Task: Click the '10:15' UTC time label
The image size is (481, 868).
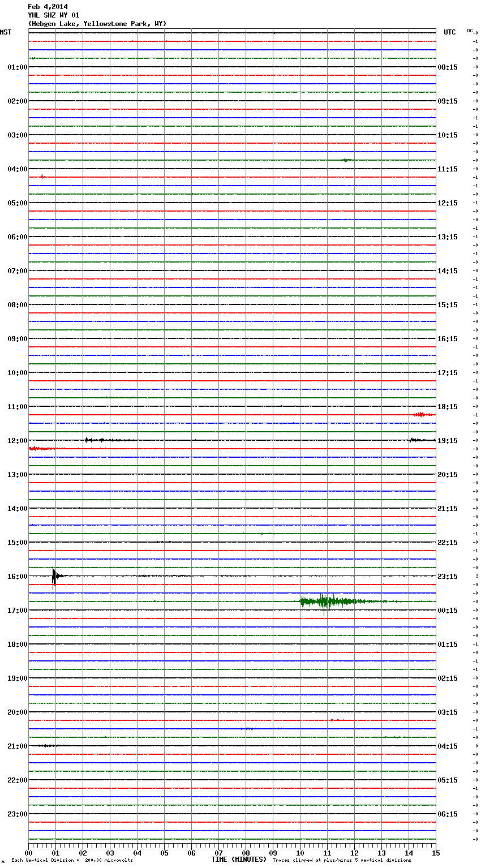Action: [x=448, y=135]
